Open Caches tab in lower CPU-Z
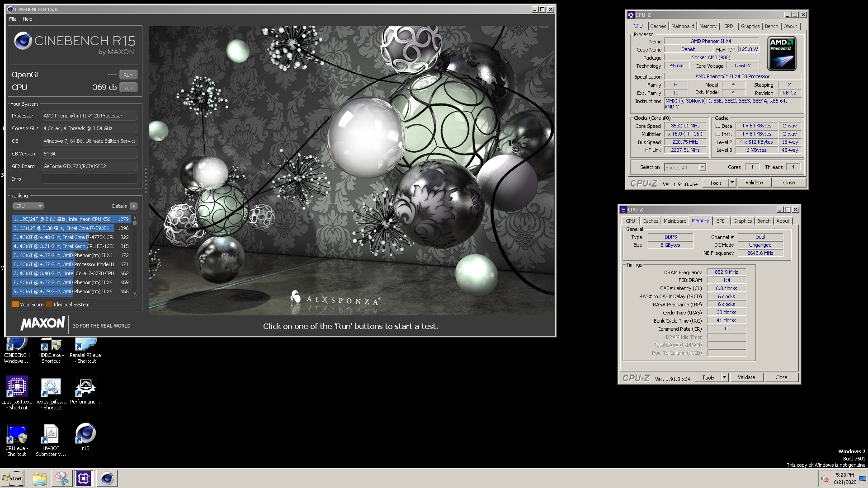868x488 pixels. point(651,221)
